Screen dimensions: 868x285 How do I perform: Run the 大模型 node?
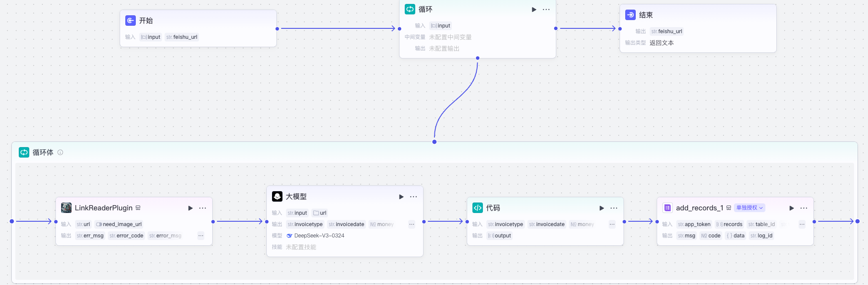point(401,197)
